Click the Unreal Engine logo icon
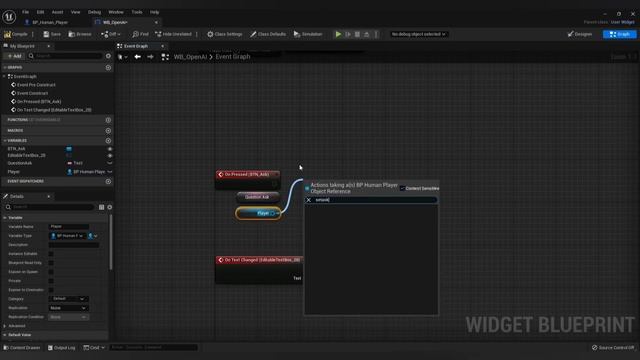Screen dimensions: 640x360 9,17
